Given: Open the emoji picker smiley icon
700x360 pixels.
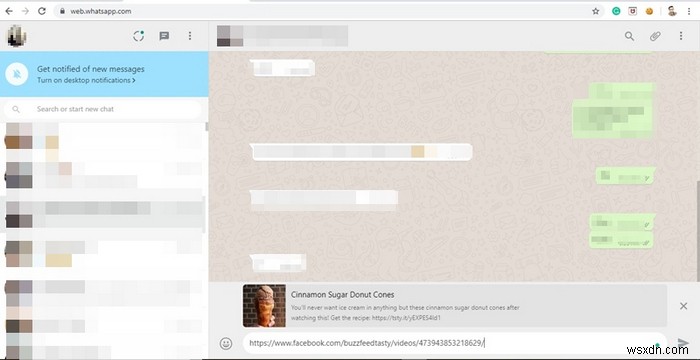Looking at the screenshot, I should [x=226, y=343].
